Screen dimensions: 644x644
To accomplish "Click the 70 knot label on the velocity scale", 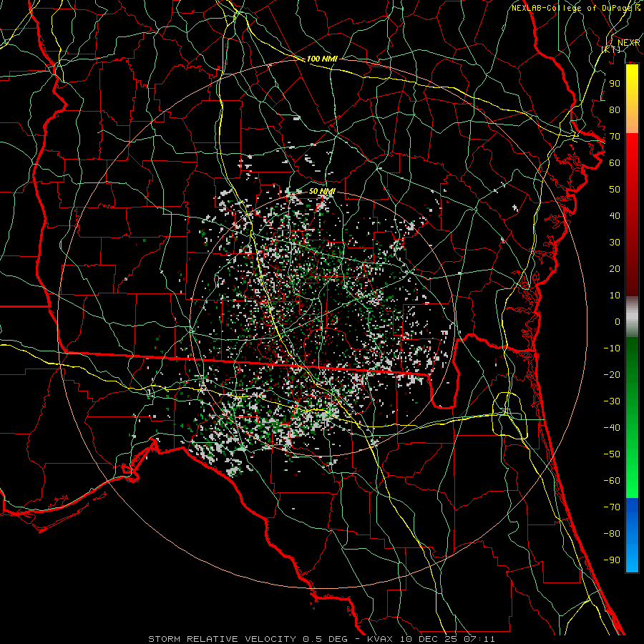I will coord(615,137).
